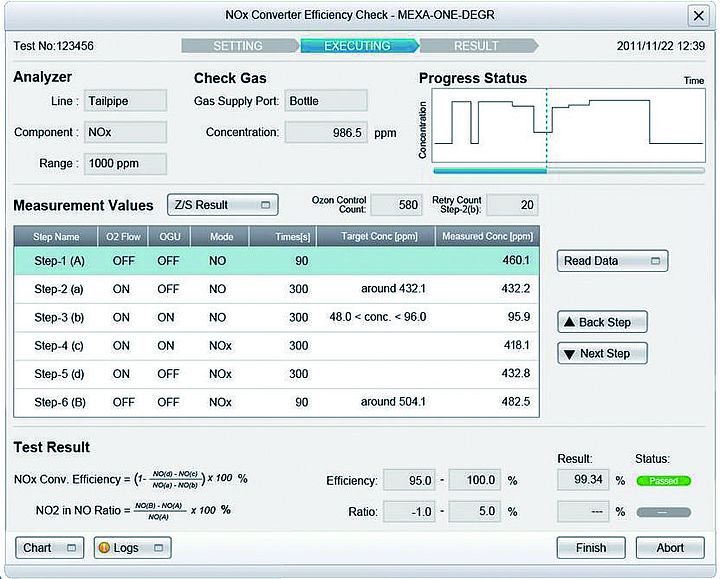Click the warning icon on Logs button

(x=104, y=548)
